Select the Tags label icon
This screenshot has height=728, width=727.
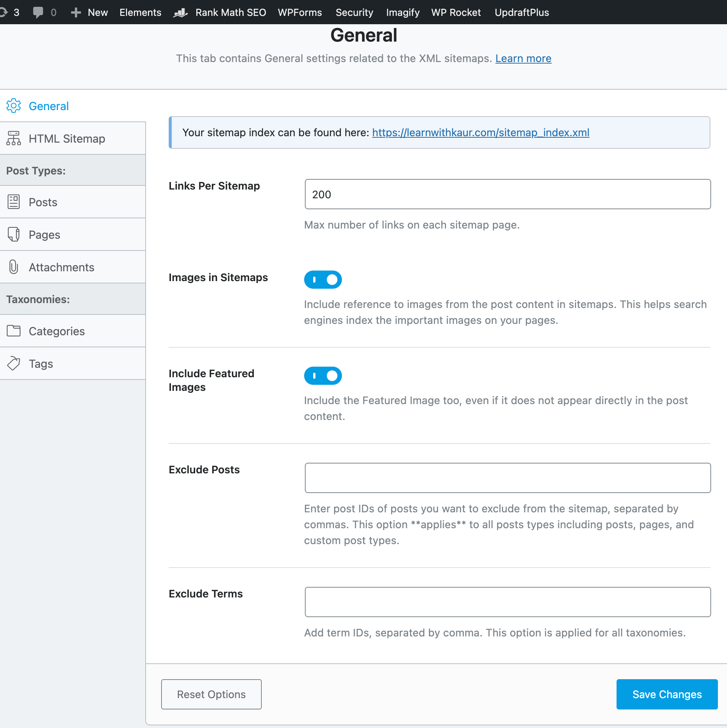coord(14,363)
